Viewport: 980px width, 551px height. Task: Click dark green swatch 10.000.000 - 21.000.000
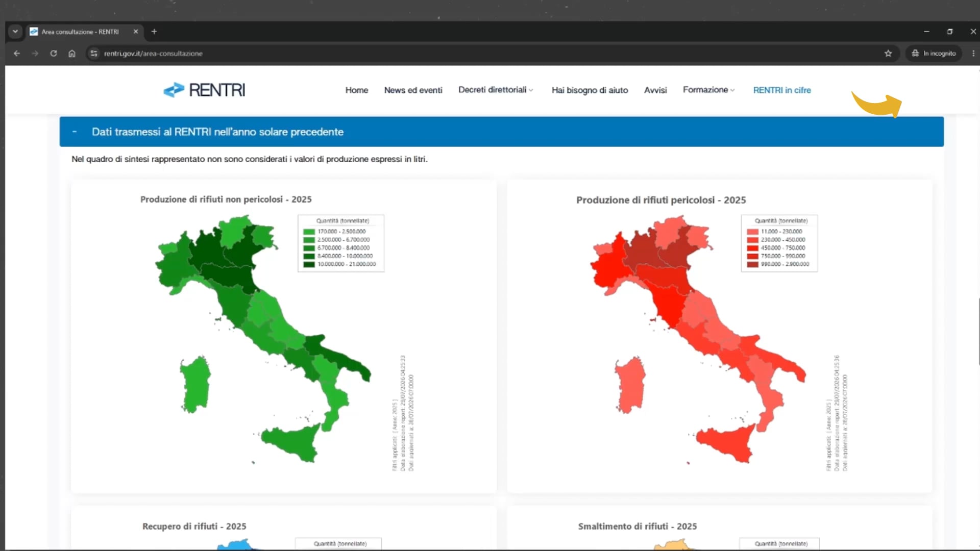pos(309,264)
